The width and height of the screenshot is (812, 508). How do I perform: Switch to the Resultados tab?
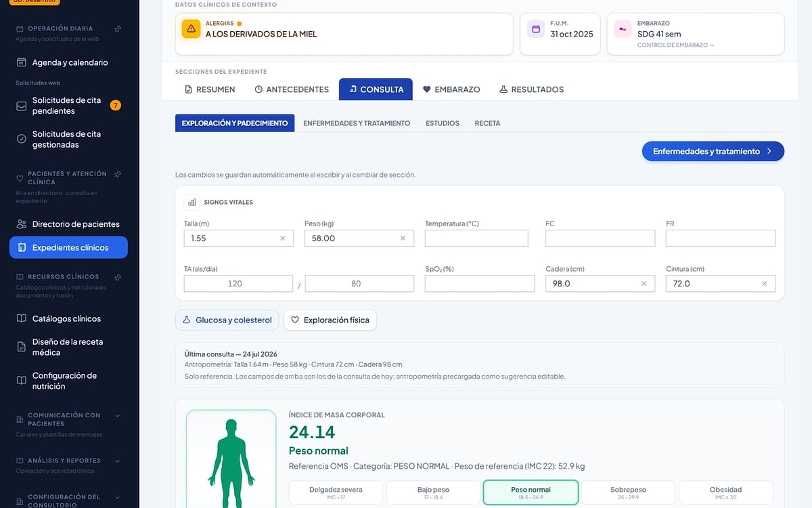[531, 89]
